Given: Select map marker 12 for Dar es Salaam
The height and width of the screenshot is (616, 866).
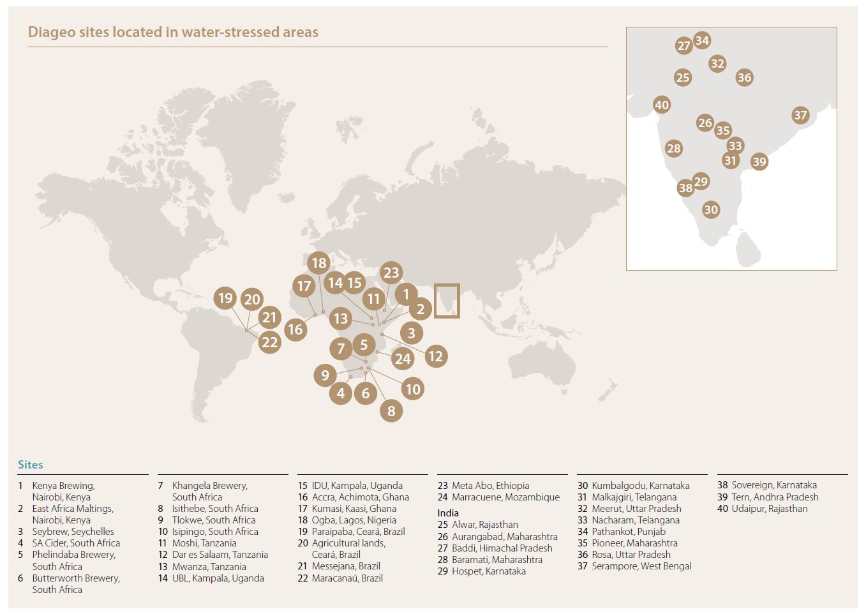Looking at the screenshot, I should pos(435,356).
